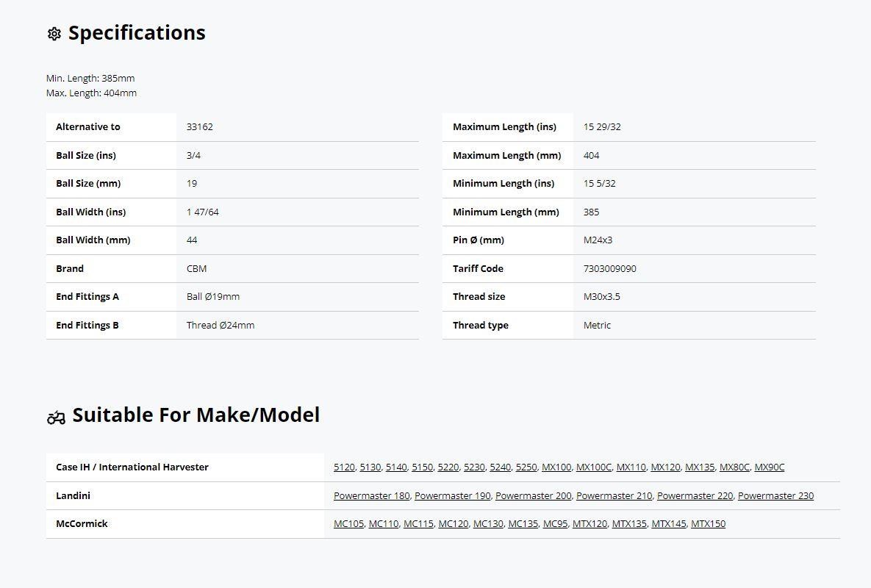Open the MC105 model link
The width and height of the screenshot is (871, 588).
349,523
